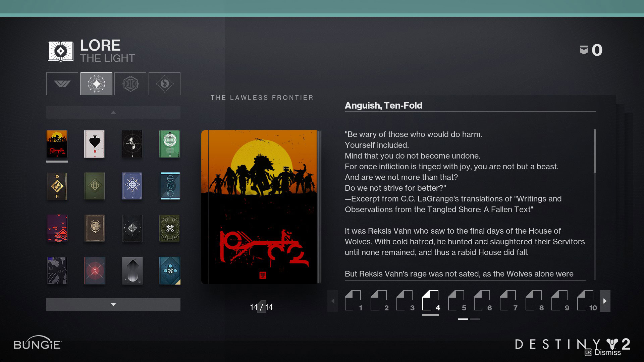Go to lore page 7
This screenshot has height=362, width=644.
[508, 301]
